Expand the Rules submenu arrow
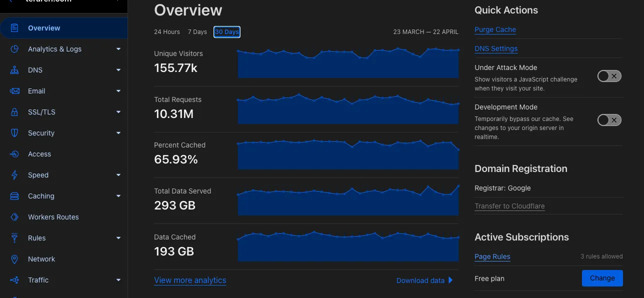Screen dimensions: 644x298 (x=118, y=238)
